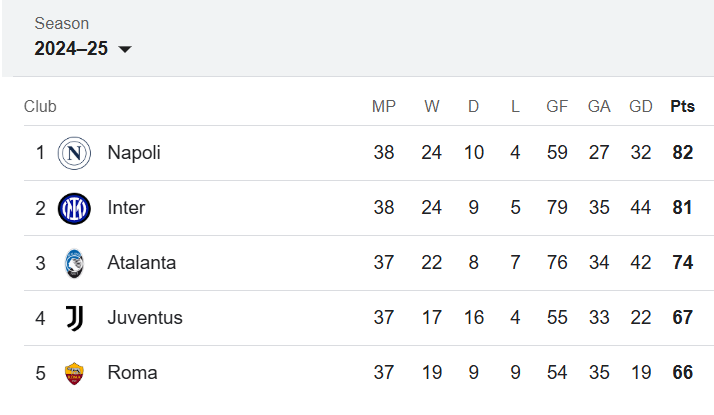Screen dimensions: 714x415
Task: Click the Juventus club crest icon
Action: (x=74, y=318)
